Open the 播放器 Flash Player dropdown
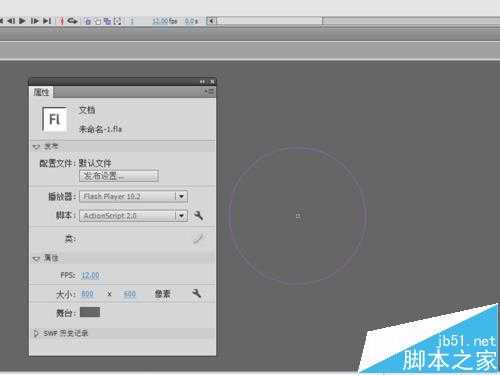The height and width of the screenshot is (375, 500). 133,196
